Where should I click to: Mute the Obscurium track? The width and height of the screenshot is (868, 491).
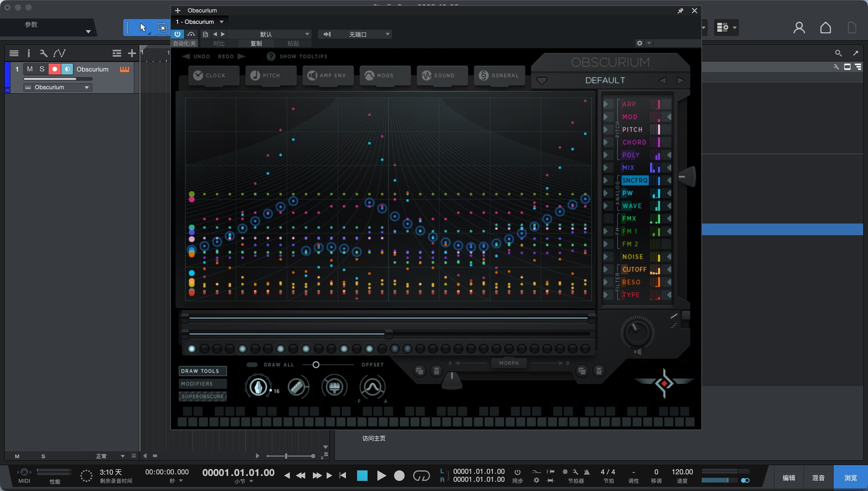click(x=30, y=69)
